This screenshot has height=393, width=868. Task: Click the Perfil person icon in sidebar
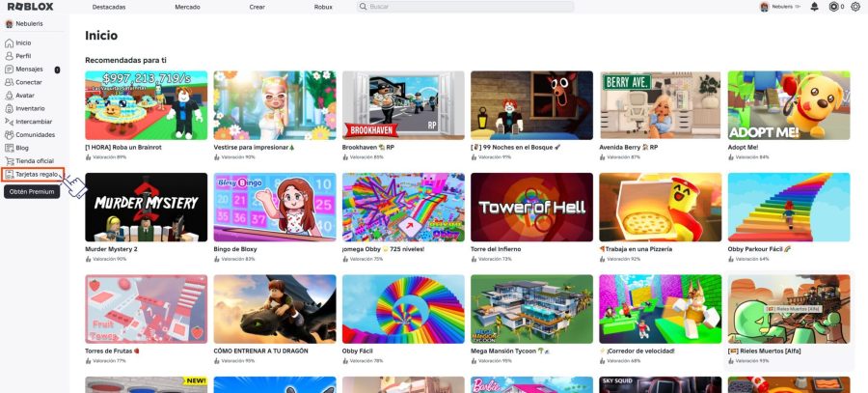click(9, 56)
